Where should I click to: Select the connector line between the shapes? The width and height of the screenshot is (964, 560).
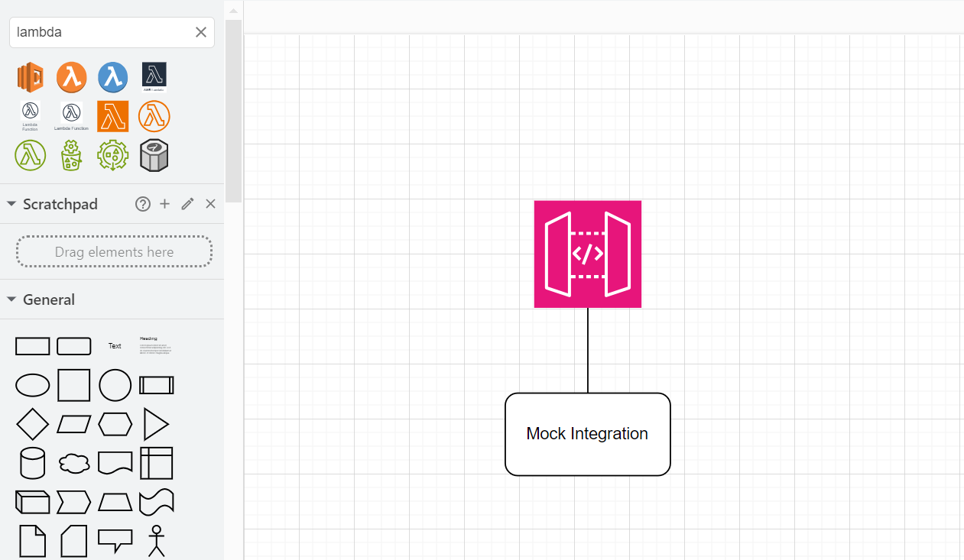(x=588, y=350)
